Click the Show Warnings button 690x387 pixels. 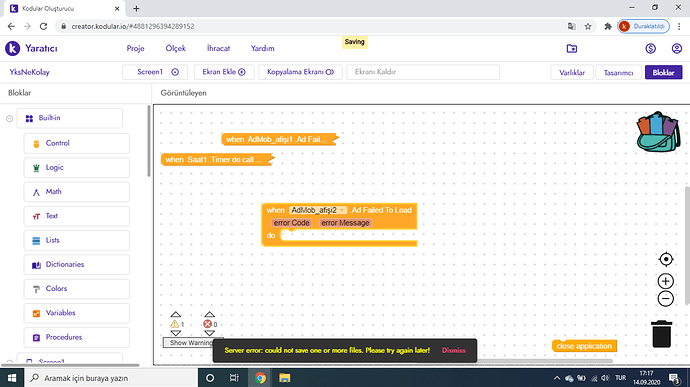pyautogui.click(x=188, y=343)
